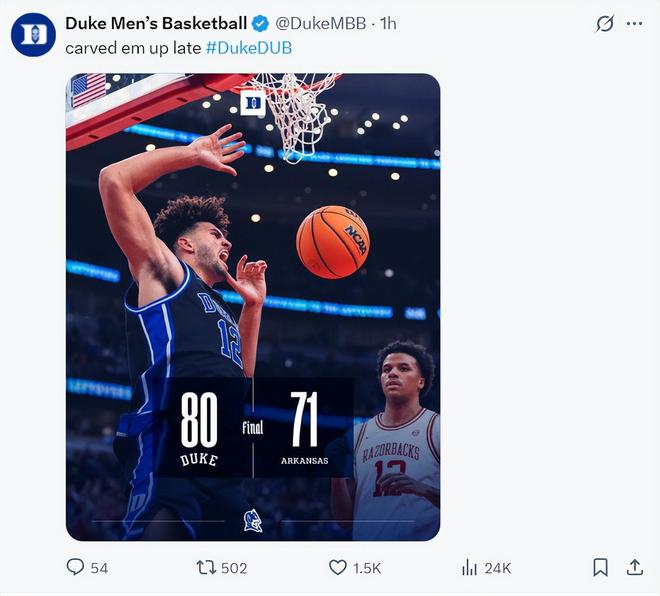
Task: Open the three-dot more options menu
Action: point(634,24)
